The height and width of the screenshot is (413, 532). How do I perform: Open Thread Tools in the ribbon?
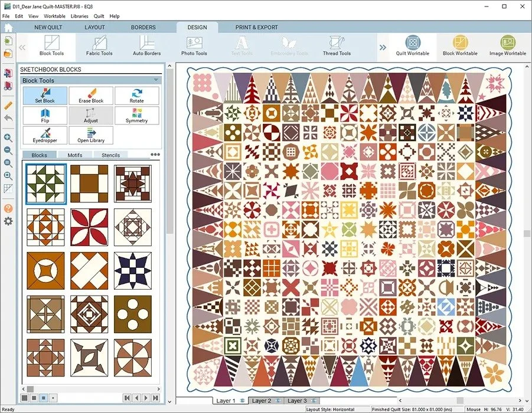point(337,46)
